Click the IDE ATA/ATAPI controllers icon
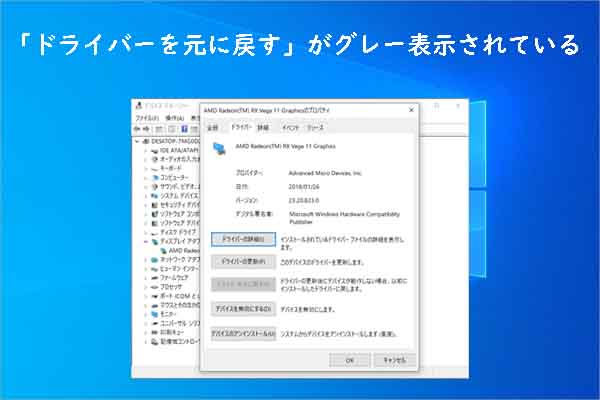Viewport: 600px width, 400px height. coord(155,151)
